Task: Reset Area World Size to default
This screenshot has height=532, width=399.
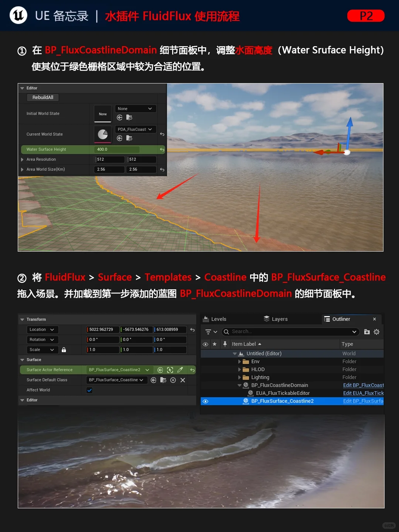Action: click(162, 170)
